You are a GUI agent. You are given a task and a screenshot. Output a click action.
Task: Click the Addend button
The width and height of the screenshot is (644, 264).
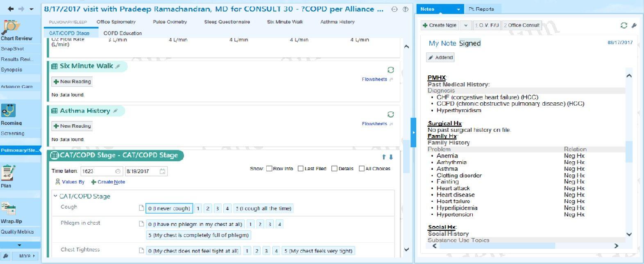tap(440, 58)
